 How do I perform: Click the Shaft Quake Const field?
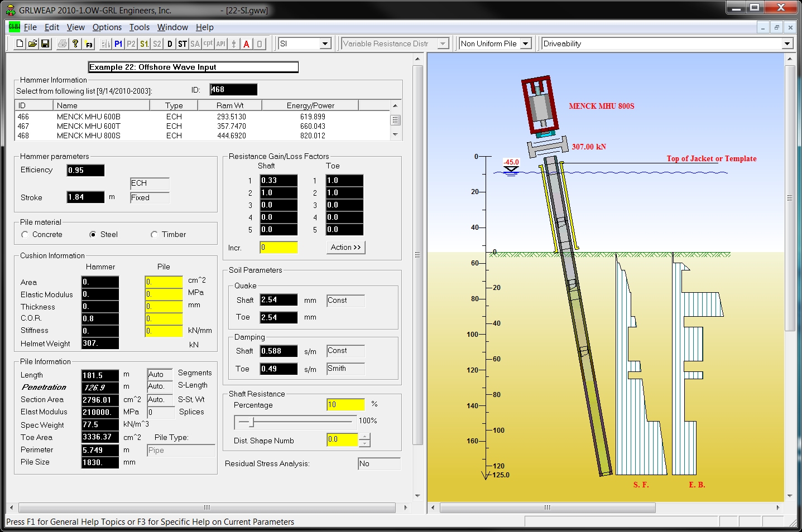pyautogui.click(x=346, y=301)
